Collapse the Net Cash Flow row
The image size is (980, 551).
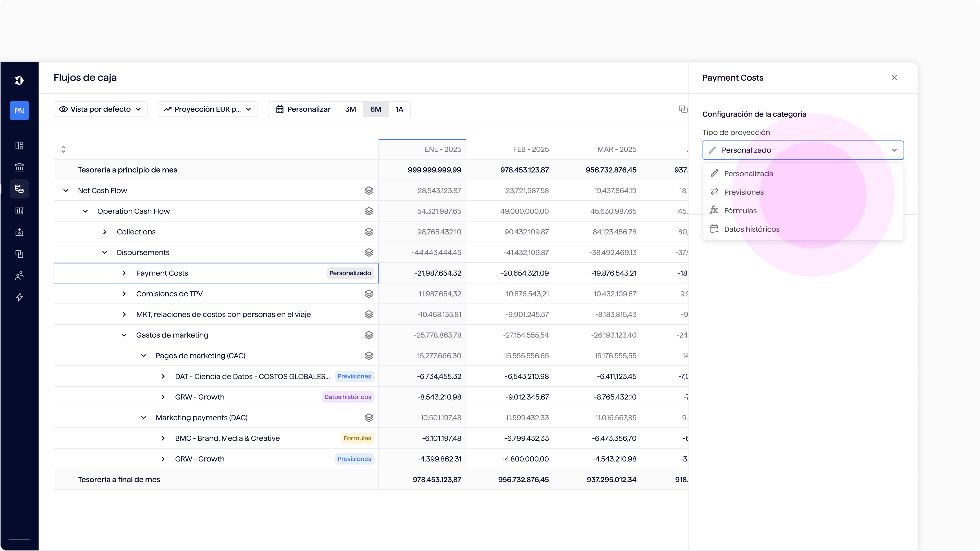click(66, 191)
